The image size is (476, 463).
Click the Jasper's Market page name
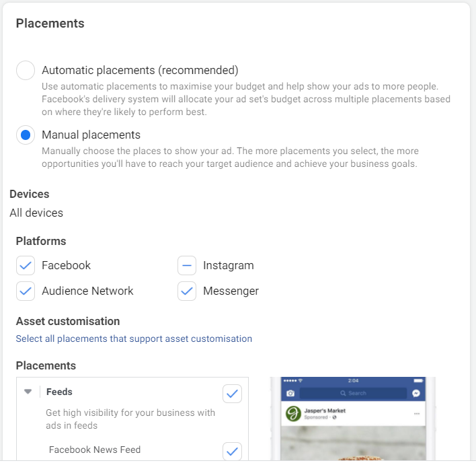click(x=325, y=411)
